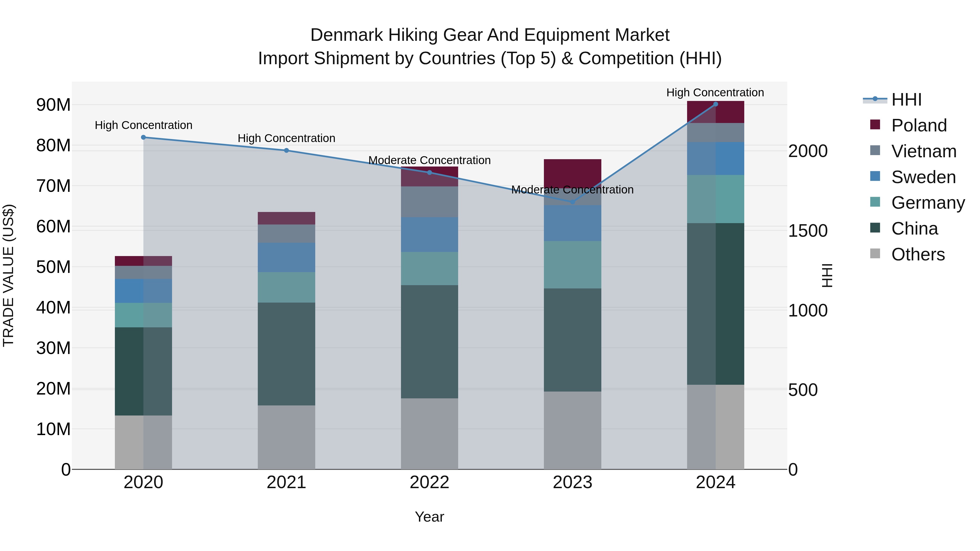Select the 2020 HHI data point

[x=143, y=137]
